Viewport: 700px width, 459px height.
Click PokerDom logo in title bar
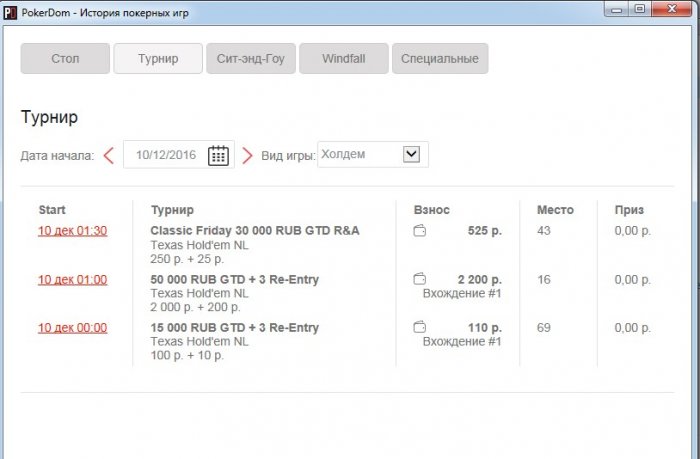[x=10, y=13]
